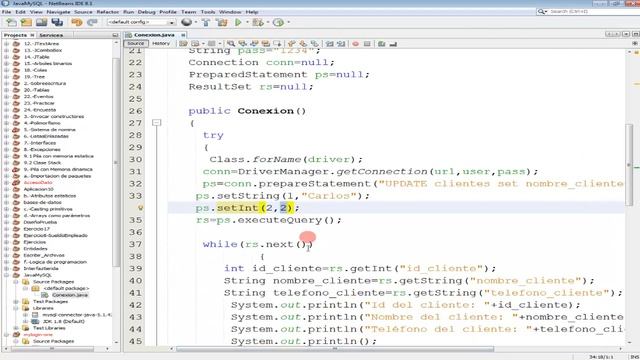The height and width of the screenshot is (360, 640).
Task: Click the Conexion.java file icon in project tree
Action: click(44, 295)
